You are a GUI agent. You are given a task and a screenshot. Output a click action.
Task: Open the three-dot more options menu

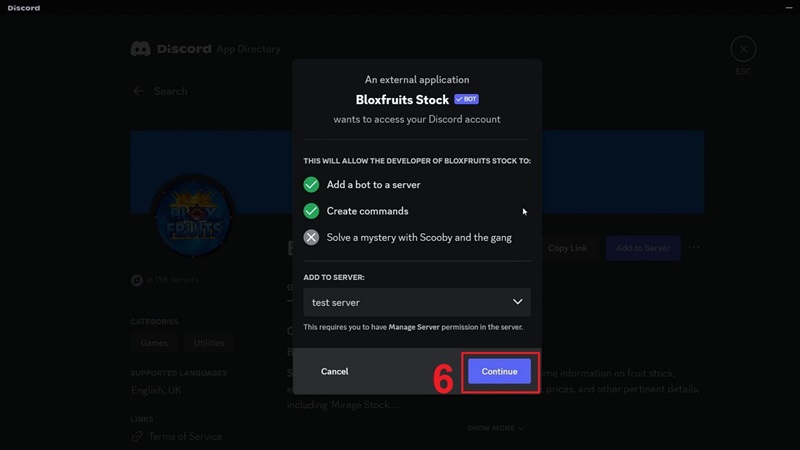tap(694, 247)
